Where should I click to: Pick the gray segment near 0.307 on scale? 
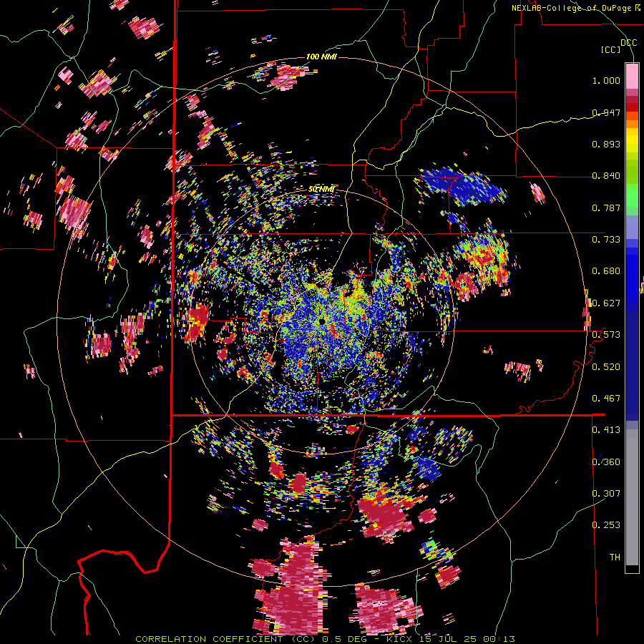[x=632, y=497]
